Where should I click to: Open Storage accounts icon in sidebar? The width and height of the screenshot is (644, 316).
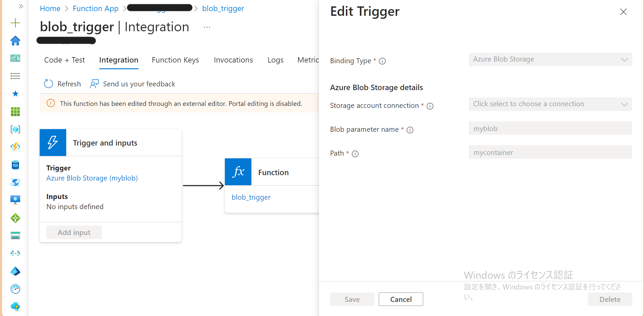15,236
